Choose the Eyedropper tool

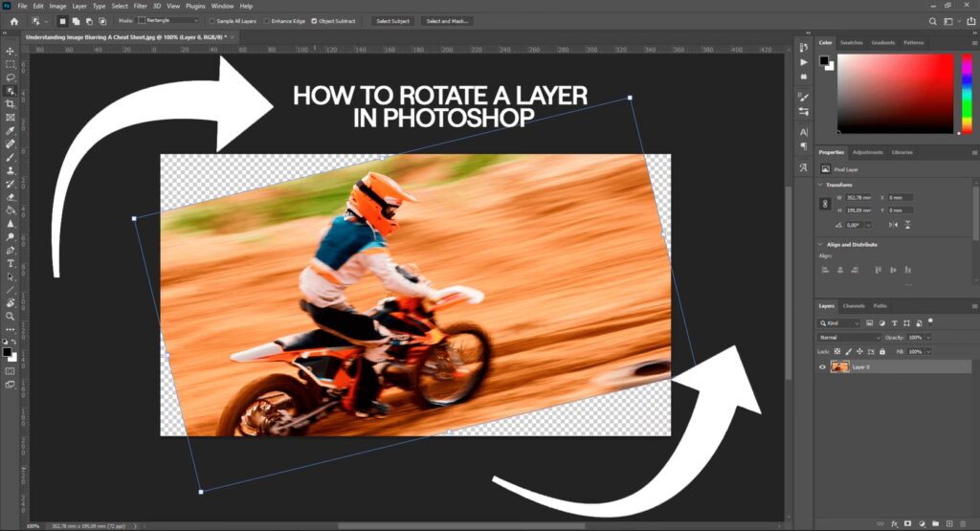[x=11, y=130]
